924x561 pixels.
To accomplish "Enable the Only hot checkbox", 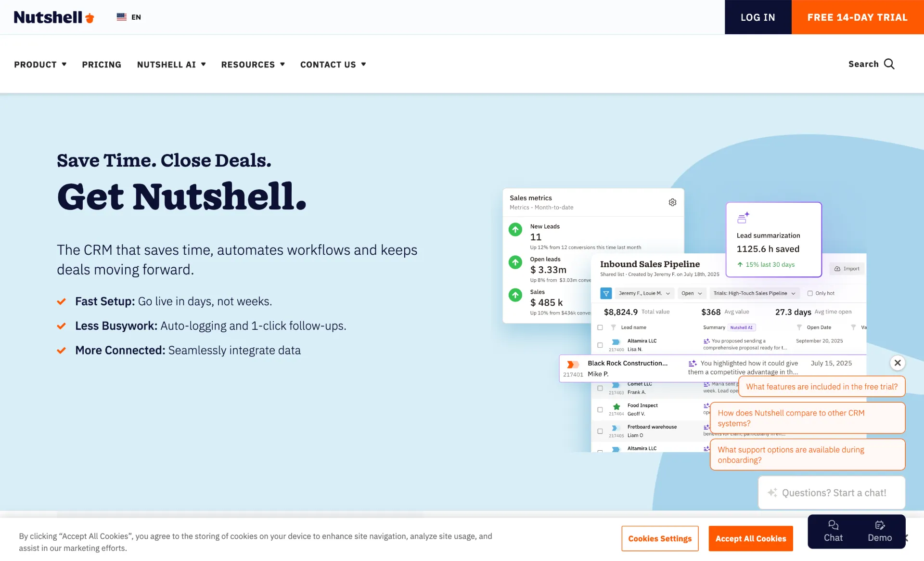I will click(x=810, y=293).
